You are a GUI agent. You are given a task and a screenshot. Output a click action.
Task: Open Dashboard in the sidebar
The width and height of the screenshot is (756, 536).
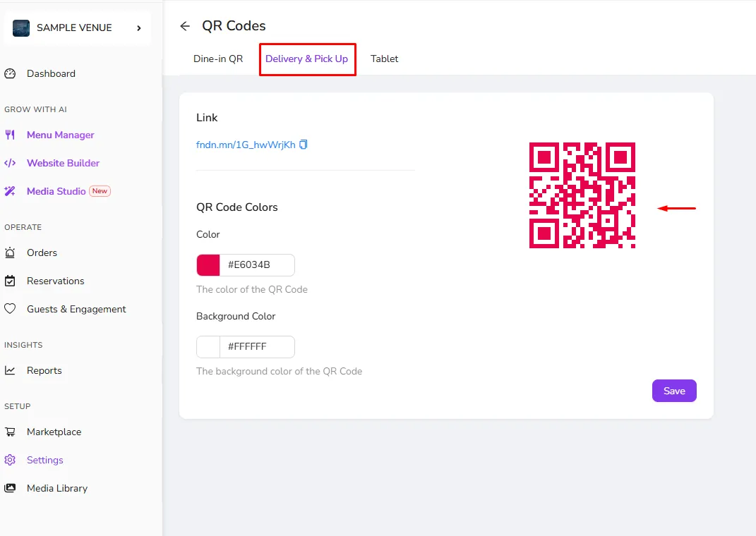[51, 73]
